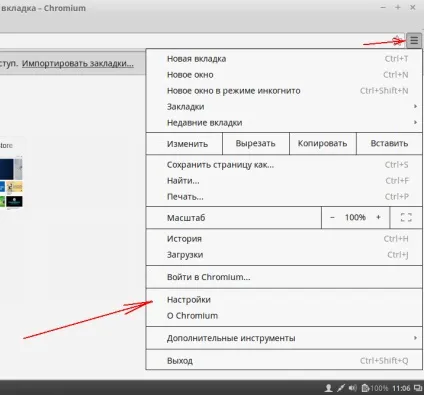Open Загрузки from the menu
This screenshot has width=424, height=395.
click(284, 255)
